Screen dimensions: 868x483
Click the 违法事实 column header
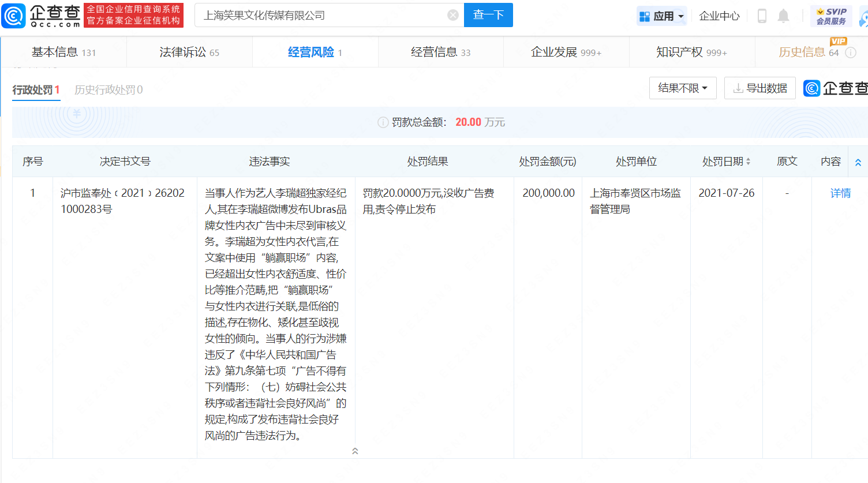tap(270, 162)
